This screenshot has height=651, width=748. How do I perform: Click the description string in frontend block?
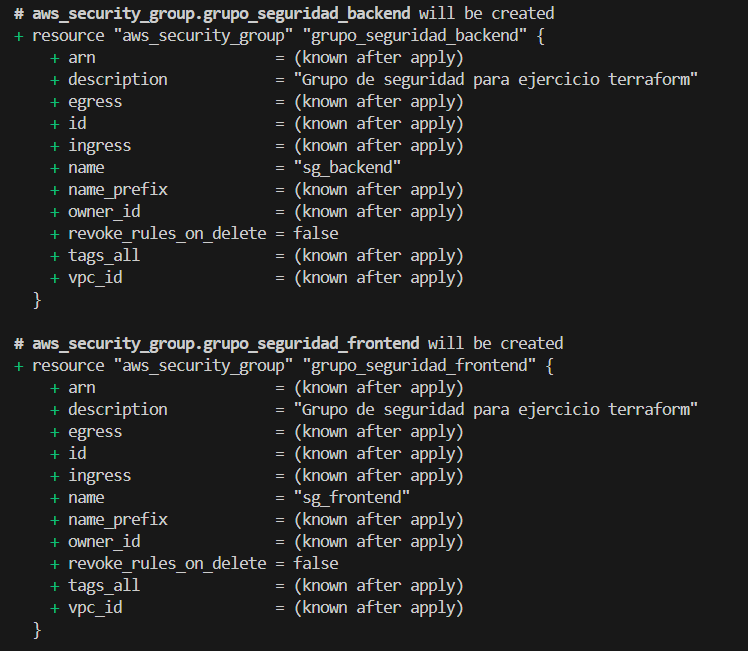(x=495, y=409)
